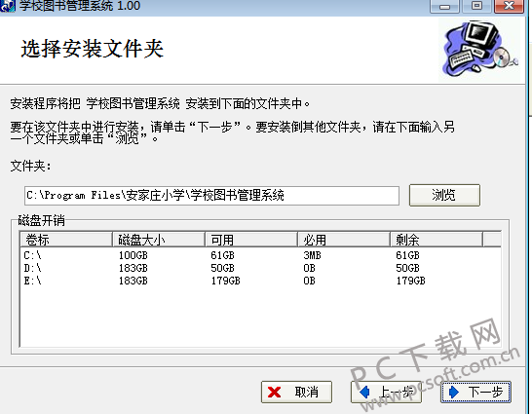Screen dimensions: 532x414
Task: Click the 3MB required space cell
Action: pos(312,255)
